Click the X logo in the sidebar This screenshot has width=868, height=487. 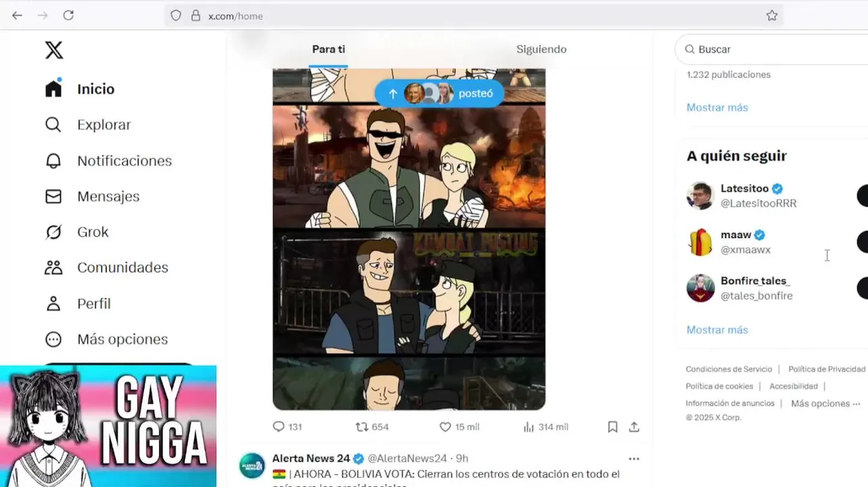54,50
